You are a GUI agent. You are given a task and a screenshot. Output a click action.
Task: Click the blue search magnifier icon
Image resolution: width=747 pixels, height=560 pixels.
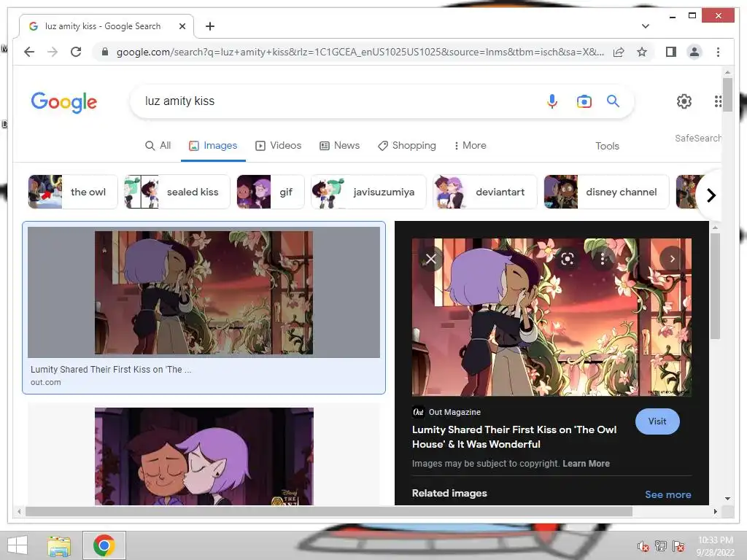613,101
